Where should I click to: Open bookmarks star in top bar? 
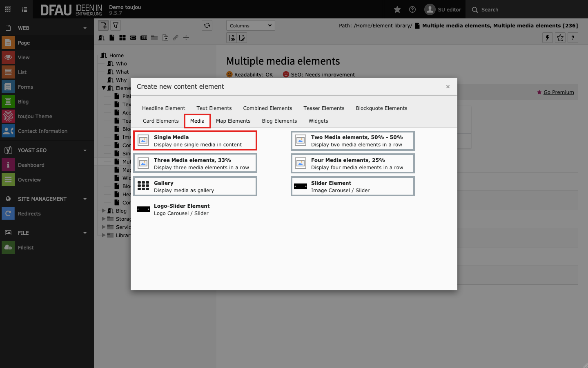(x=397, y=9)
